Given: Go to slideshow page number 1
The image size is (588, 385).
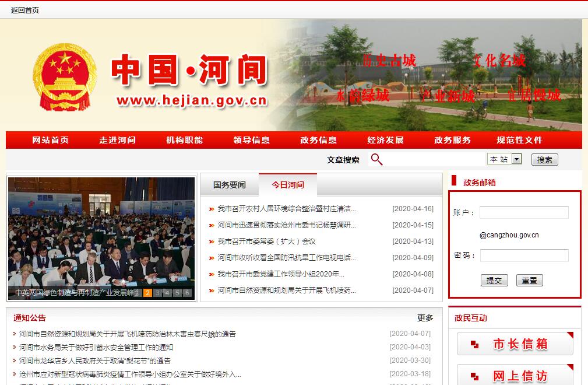Looking at the screenshot, I should pos(138,293).
